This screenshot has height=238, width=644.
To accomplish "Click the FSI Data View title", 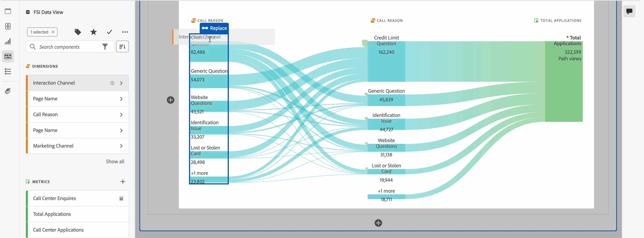I will 48,12.
